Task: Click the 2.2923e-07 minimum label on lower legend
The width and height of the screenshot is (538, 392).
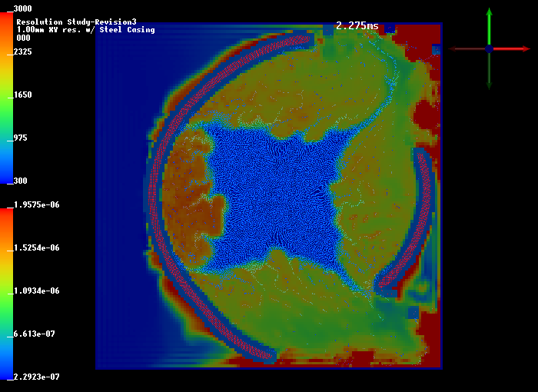Action: [37, 377]
